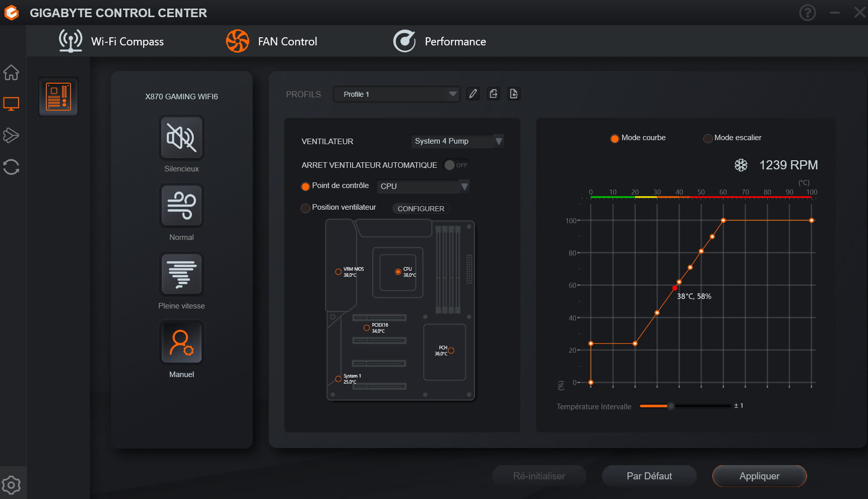Open the monitor display sidebar icon
The width and height of the screenshot is (868, 499).
(11, 104)
